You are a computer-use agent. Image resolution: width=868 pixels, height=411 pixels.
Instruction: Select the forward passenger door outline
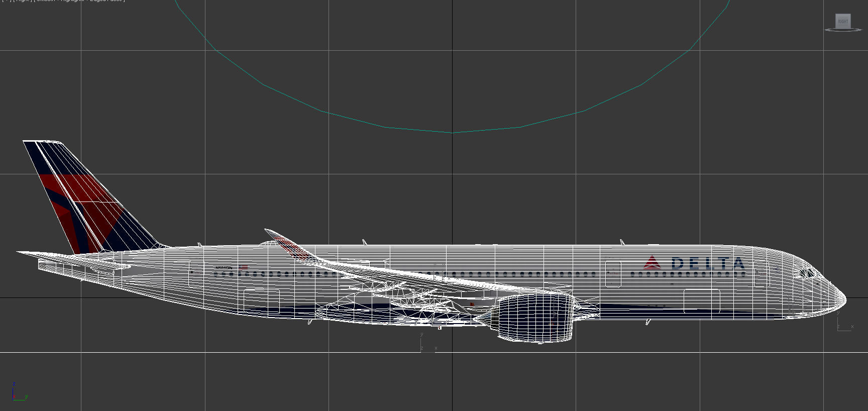point(762,274)
